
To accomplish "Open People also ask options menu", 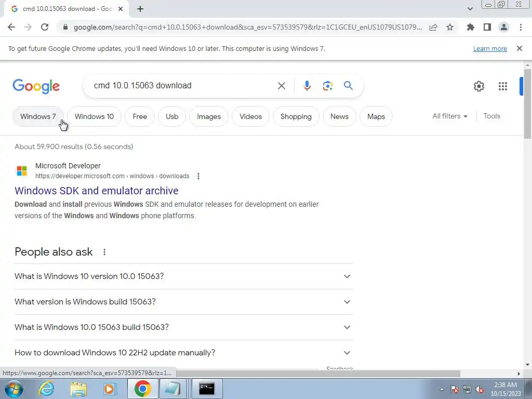I will [x=104, y=252].
